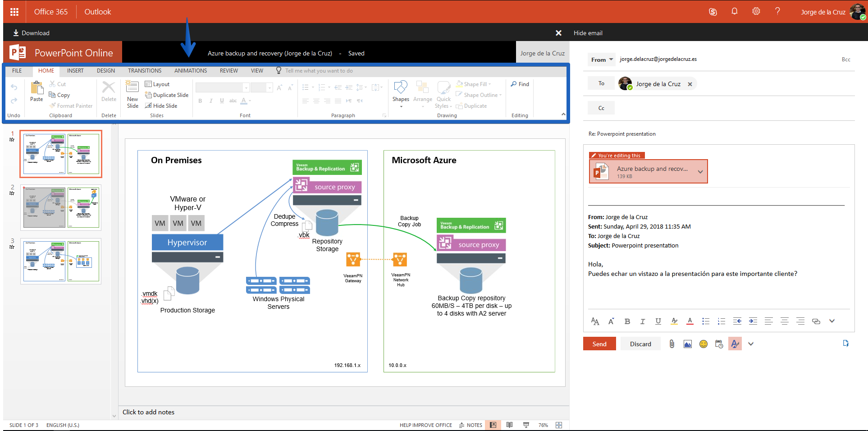Click Hide email
The image size is (868, 431).
pos(588,33)
